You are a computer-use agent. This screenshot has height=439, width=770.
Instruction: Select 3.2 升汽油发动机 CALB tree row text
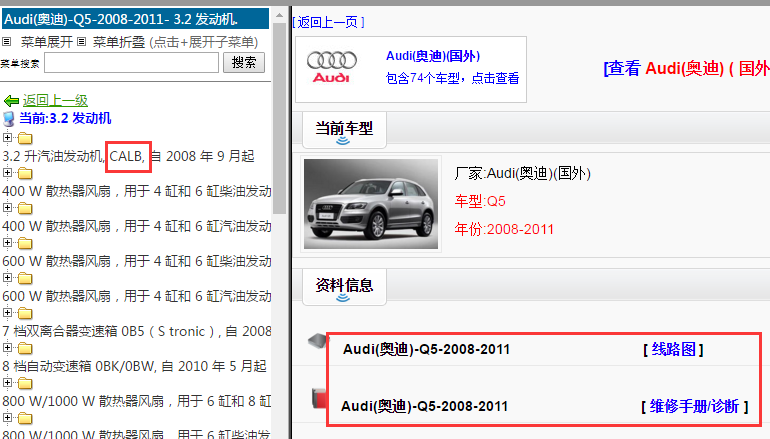[x=128, y=156]
